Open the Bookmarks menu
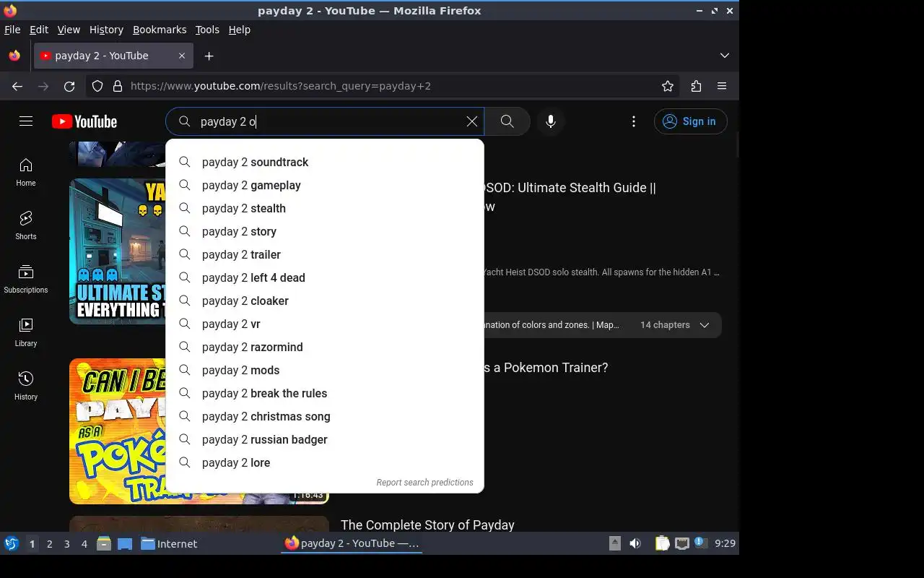Viewport: 924px width, 578px height. click(x=160, y=30)
